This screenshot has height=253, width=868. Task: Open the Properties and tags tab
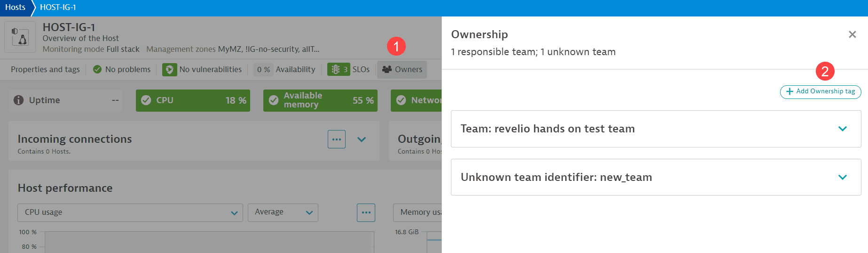[x=45, y=69]
